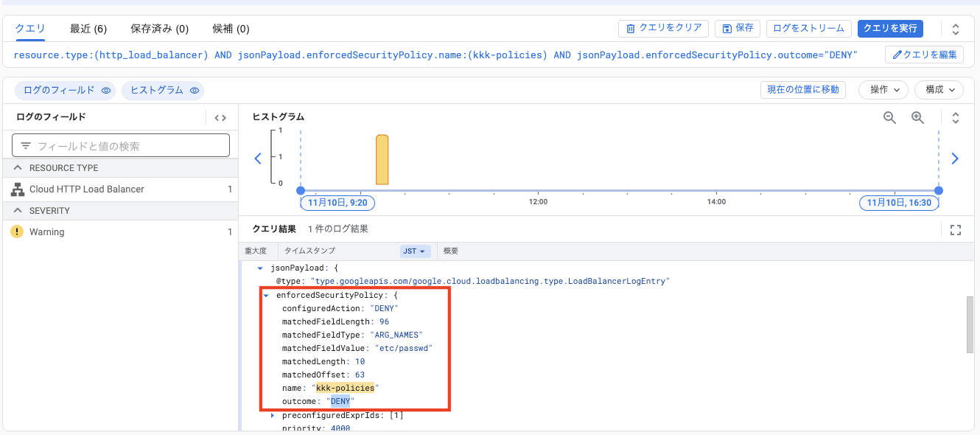Click the クエリをクリア button
This screenshot has height=435, width=980.
[x=663, y=28]
